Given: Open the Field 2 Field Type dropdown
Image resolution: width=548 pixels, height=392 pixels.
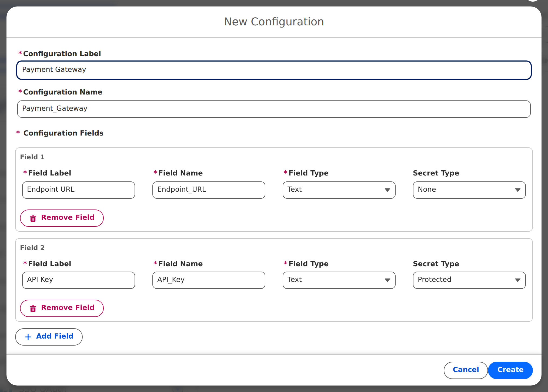Looking at the screenshot, I should [339, 280].
